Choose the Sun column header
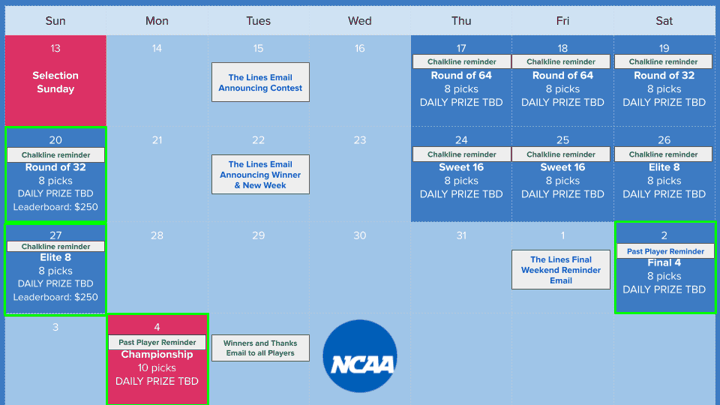This screenshot has width=720, height=405. tap(56, 21)
